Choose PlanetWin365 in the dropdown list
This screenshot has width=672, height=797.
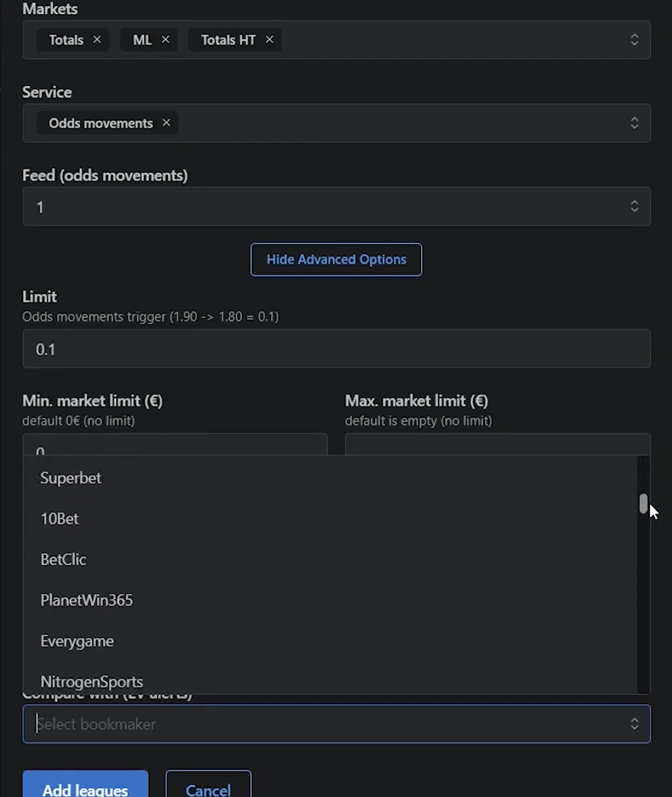pos(330,600)
